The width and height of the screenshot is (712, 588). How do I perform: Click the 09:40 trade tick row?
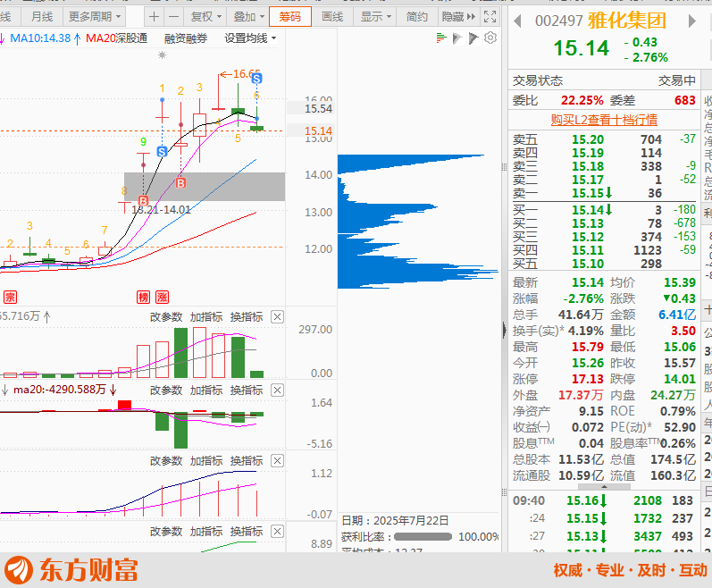[x=604, y=500]
